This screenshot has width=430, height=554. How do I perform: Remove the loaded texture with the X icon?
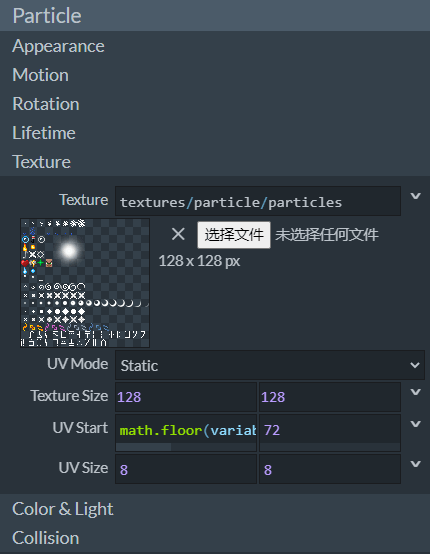[x=178, y=234]
